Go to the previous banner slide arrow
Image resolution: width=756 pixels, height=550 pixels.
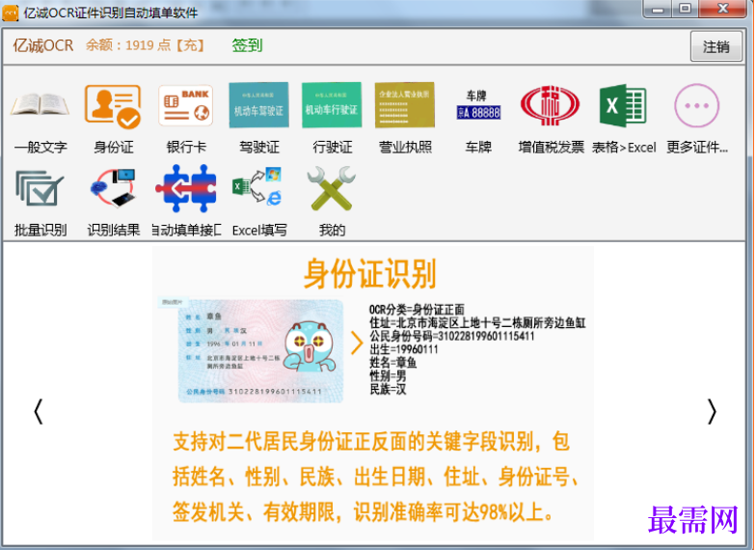[39, 411]
